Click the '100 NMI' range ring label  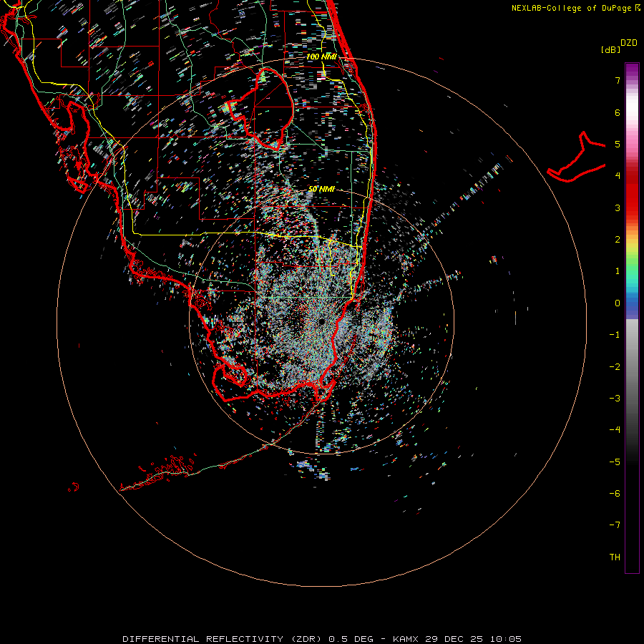(321, 57)
